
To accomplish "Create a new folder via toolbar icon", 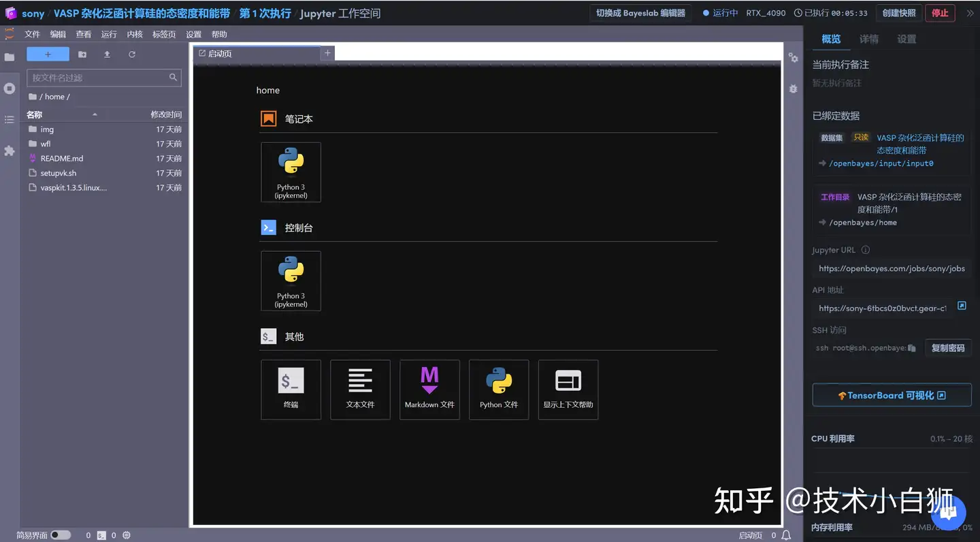I will pos(82,54).
